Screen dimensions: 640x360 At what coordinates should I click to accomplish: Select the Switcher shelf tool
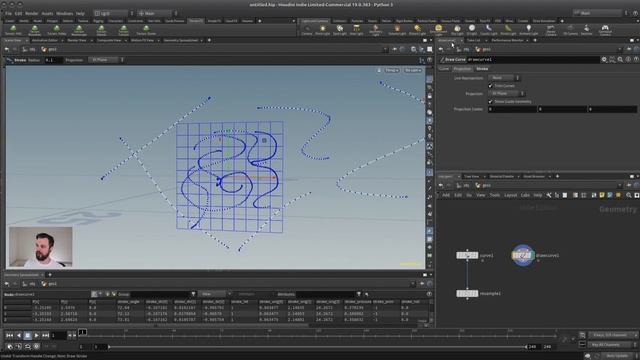pyautogui.click(x=587, y=30)
